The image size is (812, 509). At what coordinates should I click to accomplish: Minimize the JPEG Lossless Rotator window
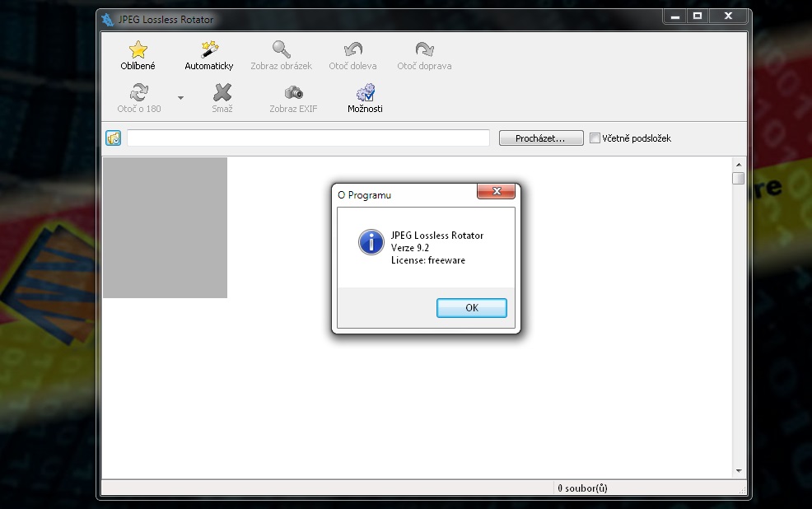pos(674,16)
